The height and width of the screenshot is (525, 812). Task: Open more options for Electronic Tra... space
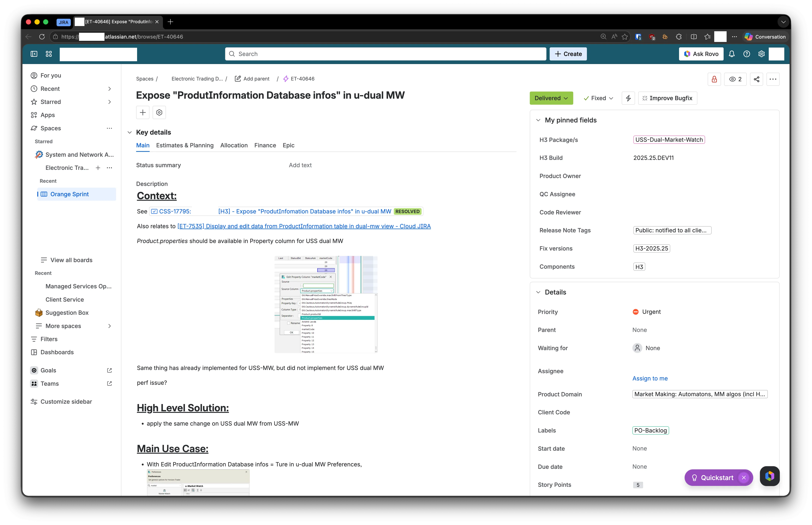(109, 168)
